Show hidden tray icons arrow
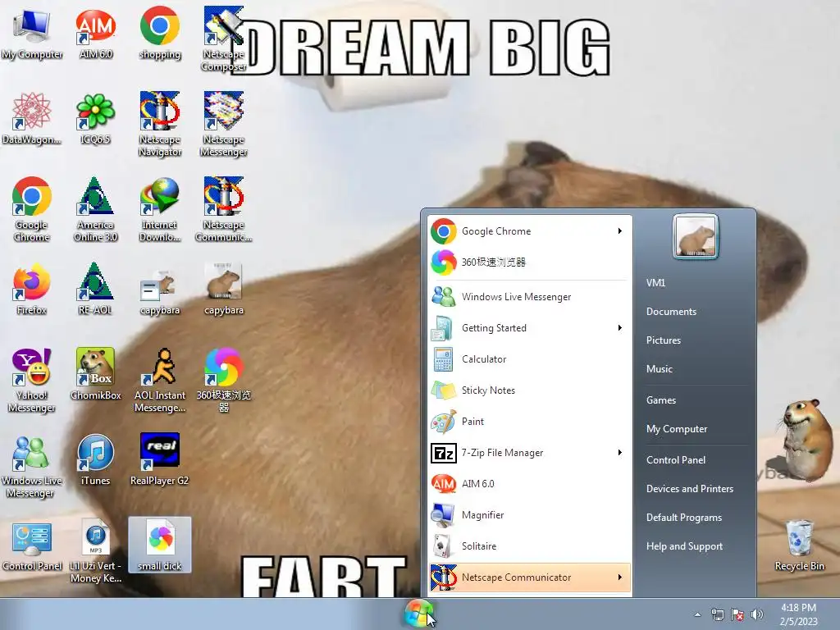 click(697, 614)
